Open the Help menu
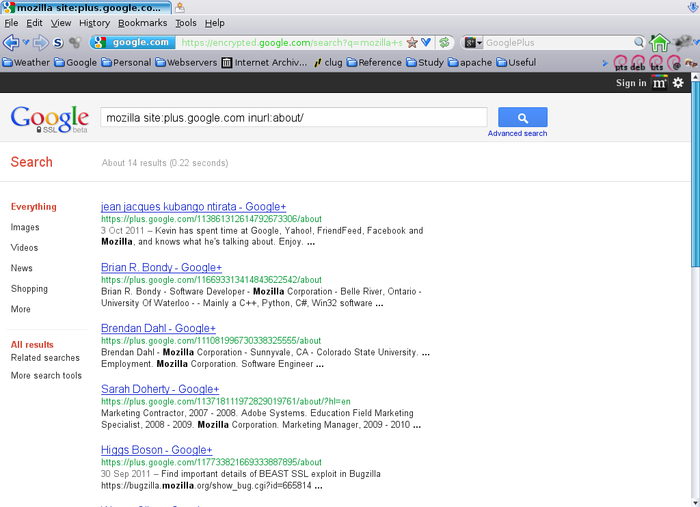 215,23
